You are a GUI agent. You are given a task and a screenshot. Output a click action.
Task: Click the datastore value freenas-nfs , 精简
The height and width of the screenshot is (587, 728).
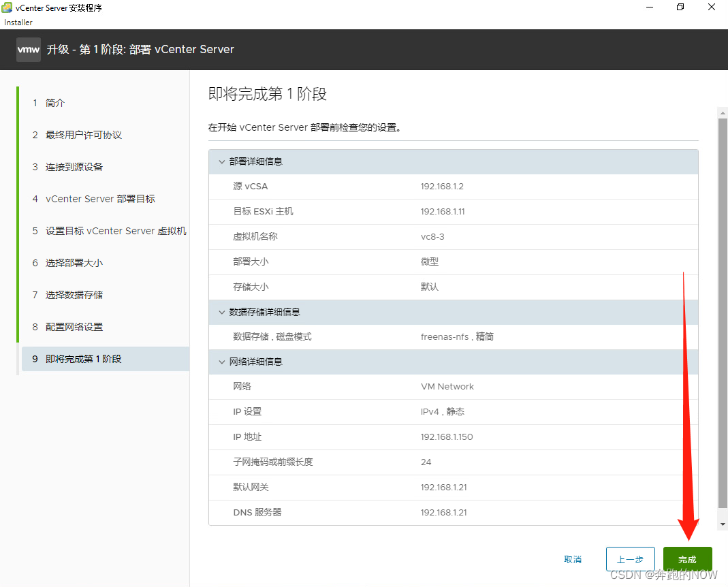coord(457,336)
